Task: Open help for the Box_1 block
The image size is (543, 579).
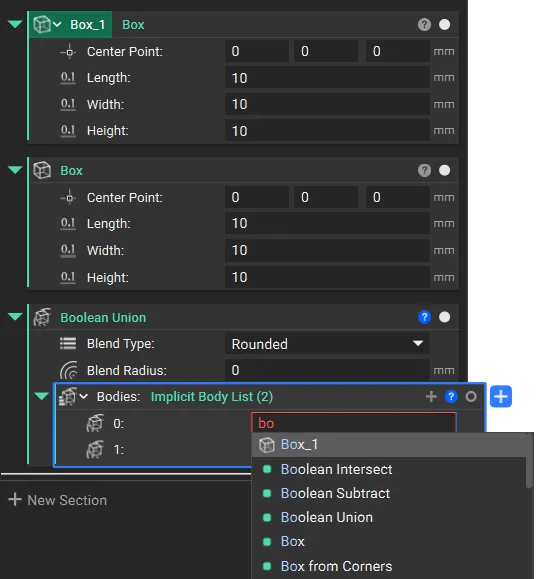Action: pos(424,25)
